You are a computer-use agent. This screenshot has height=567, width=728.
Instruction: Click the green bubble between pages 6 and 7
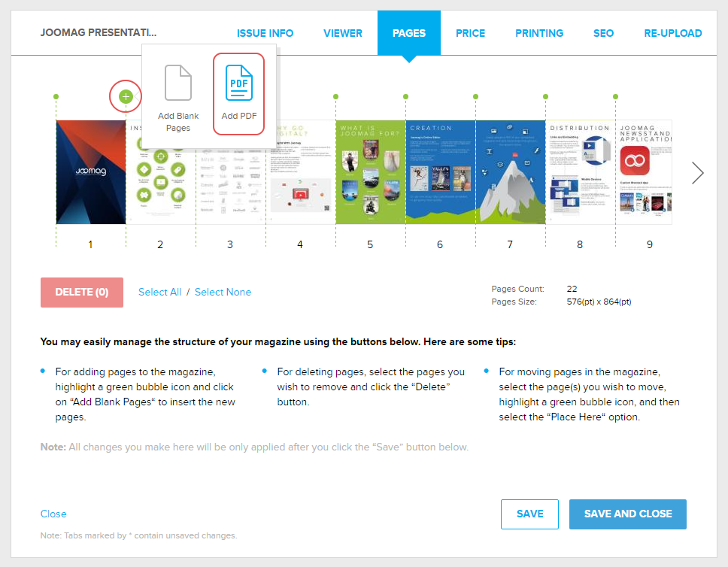point(475,96)
